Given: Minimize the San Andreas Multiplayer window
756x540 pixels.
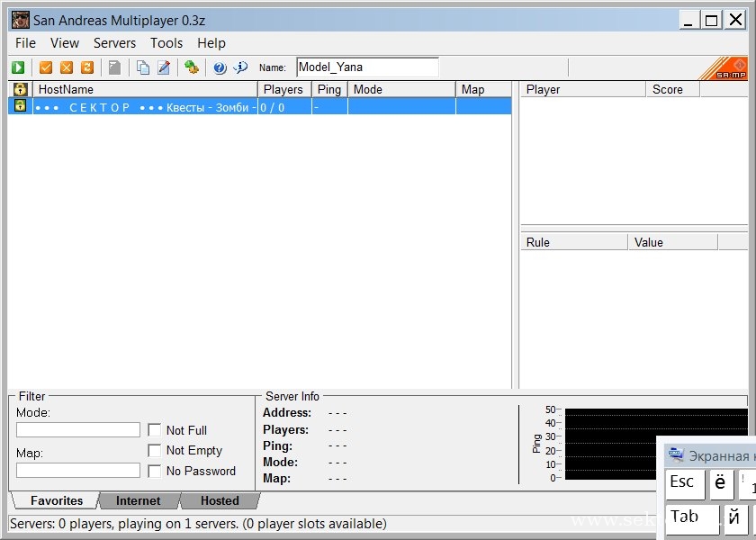Looking at the screenshot, I should [689, 20].
